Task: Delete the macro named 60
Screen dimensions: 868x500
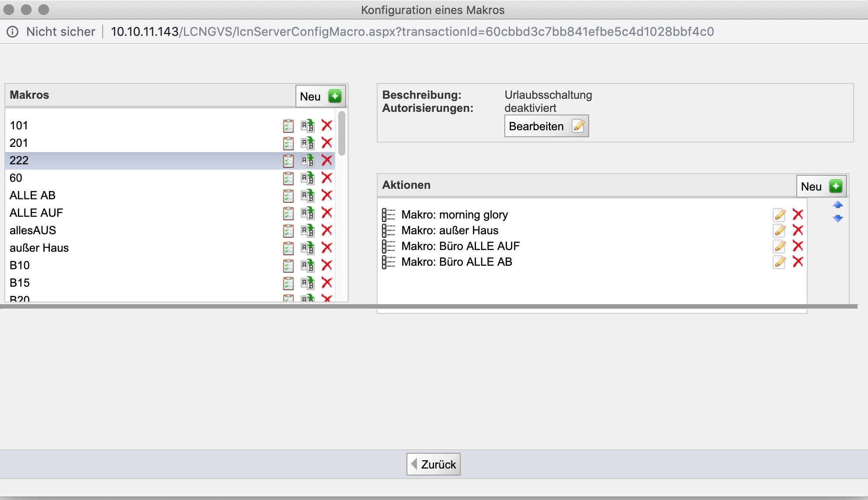Action: (x=326, y=178)
